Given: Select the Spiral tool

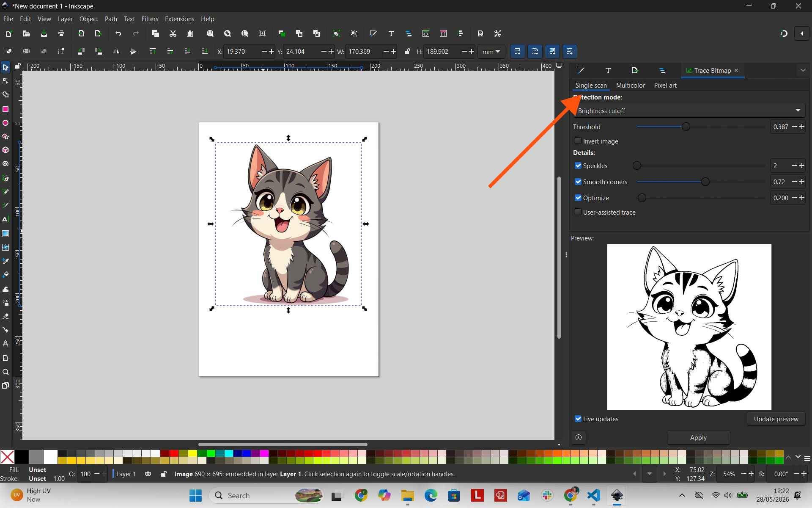Looking at the screenshot, I should (x=5, y=164).
